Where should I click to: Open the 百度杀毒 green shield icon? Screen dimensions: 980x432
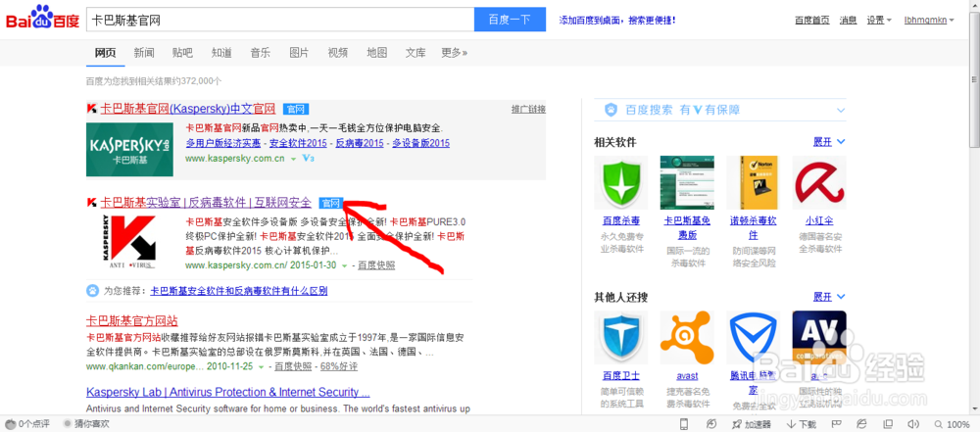tap(621, 182)
